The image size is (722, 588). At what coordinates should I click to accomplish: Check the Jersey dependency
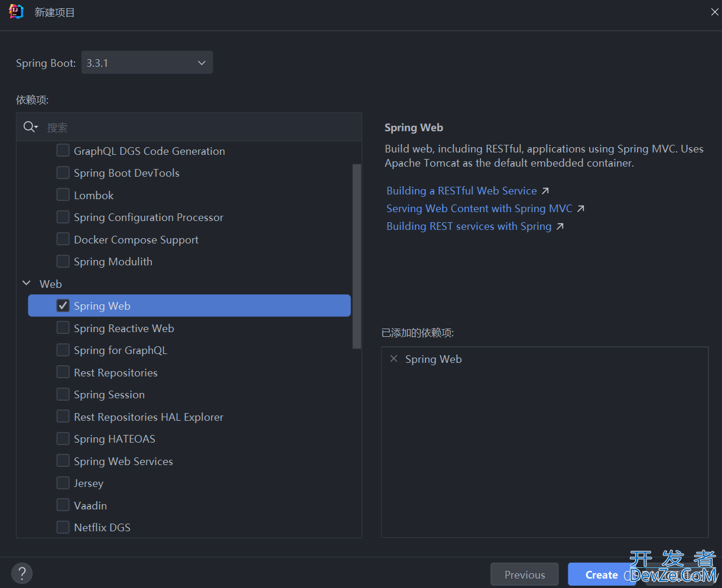[63, 483]
